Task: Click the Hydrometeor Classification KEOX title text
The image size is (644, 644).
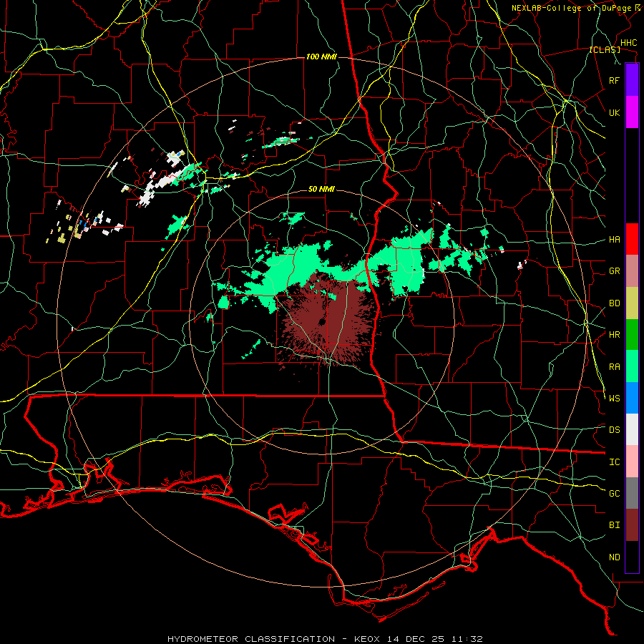Action: click(325, 639)
